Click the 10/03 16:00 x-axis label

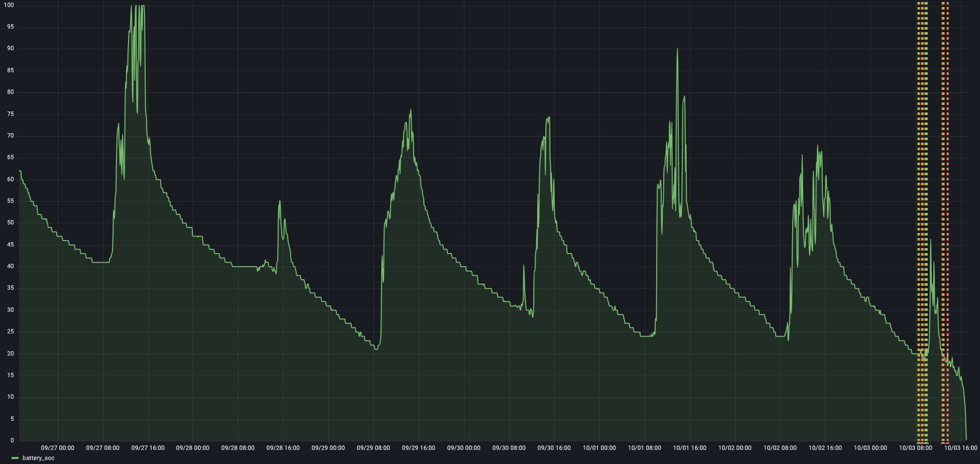pos(960,448)
